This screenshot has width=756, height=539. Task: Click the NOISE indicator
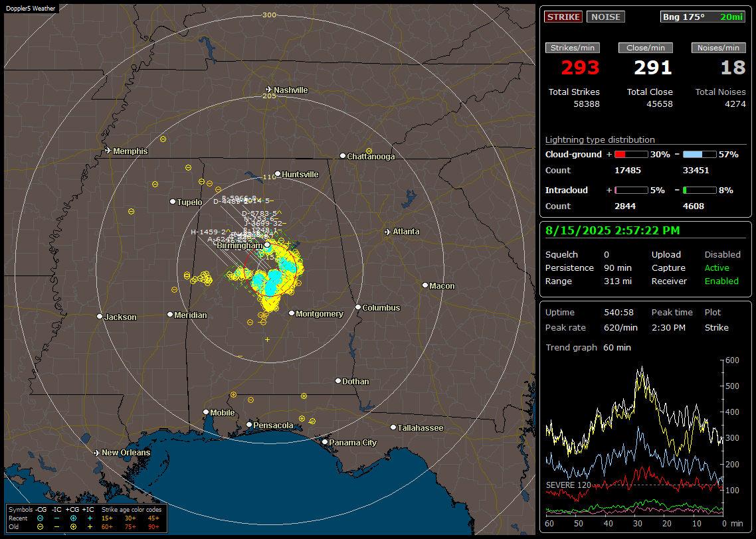[606, 17]
